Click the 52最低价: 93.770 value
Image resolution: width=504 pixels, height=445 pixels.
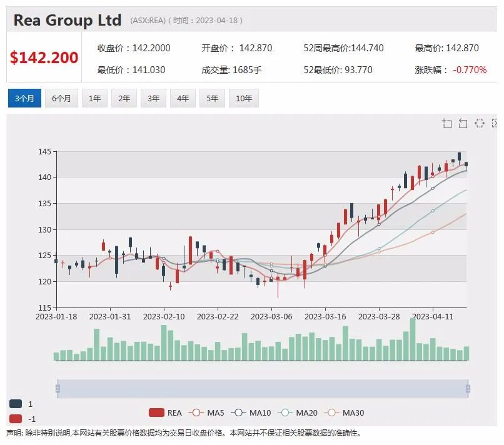coord(338,70)
